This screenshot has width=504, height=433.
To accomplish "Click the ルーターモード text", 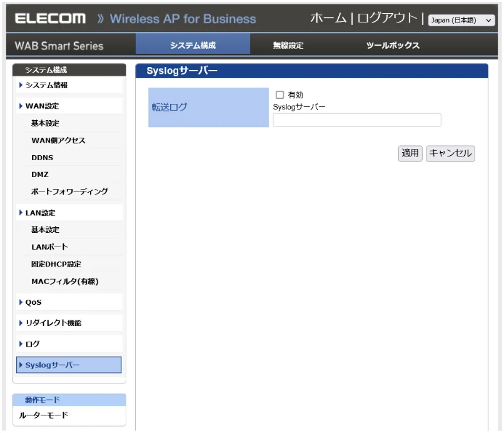I will click(43, 415).
